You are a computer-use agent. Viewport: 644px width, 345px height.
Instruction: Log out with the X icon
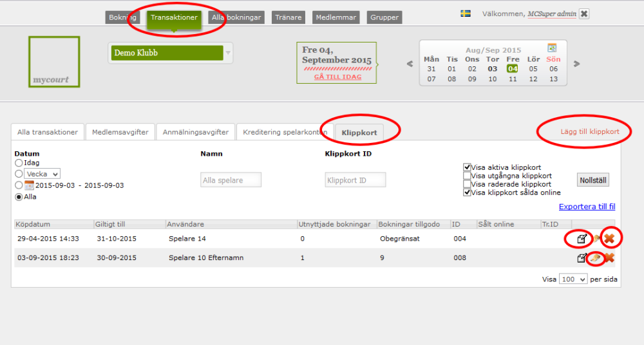584,14
